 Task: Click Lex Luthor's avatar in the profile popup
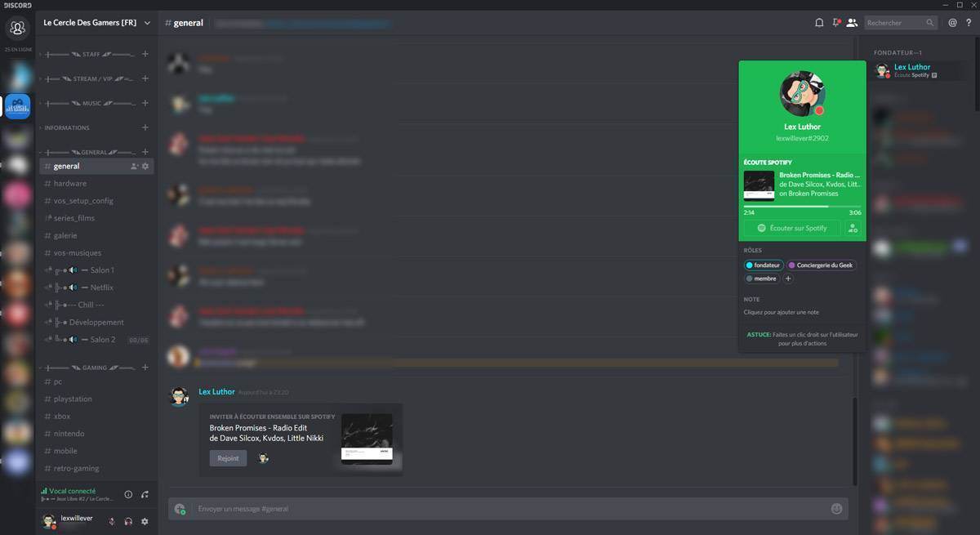point(803,93)
